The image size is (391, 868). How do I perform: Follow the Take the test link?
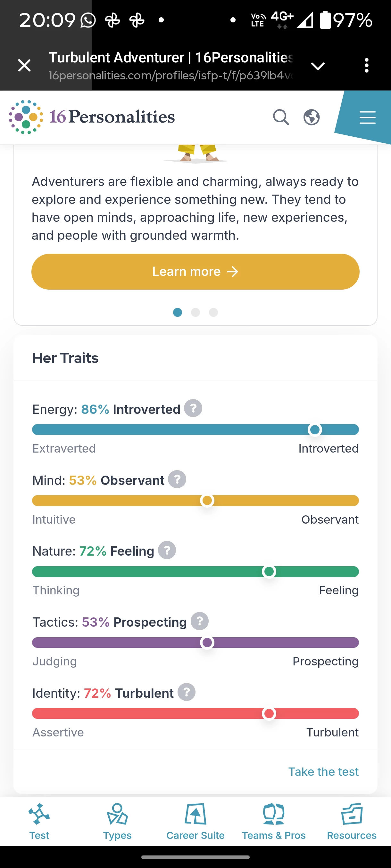[x=323, y=772]
